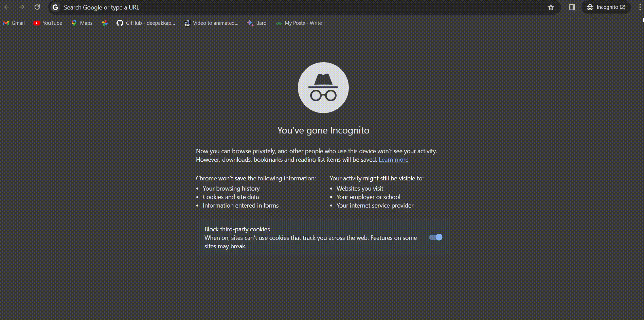Image resolution: width=644 pixels, height=320 pixels.
Task: Open the YouTube bookmark
Action: click(x=48, y=23)
